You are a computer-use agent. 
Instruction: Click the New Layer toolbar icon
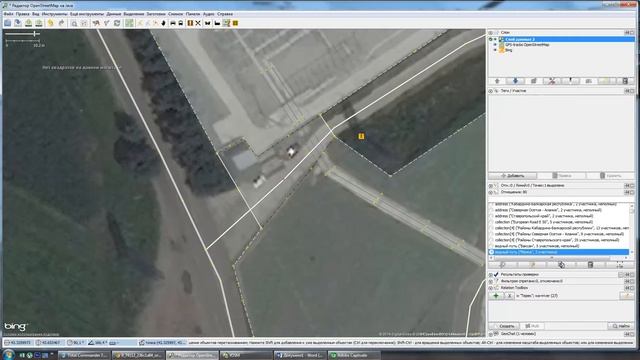(8, 23)
